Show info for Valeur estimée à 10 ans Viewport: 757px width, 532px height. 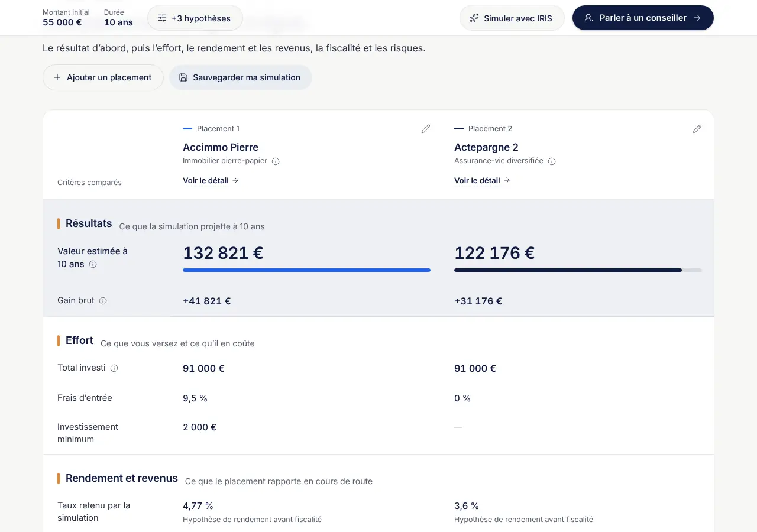[93, 264]
